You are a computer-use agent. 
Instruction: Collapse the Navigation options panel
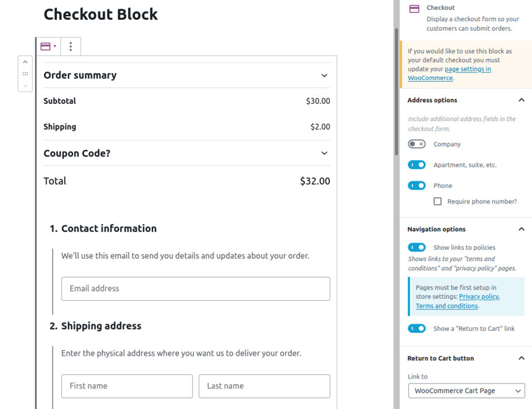(x=521, y=229)
